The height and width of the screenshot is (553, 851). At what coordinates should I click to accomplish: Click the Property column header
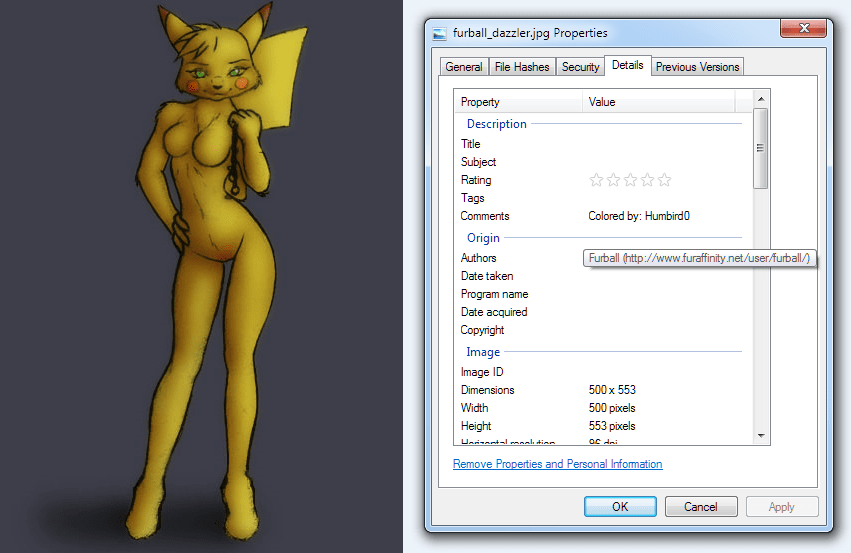click(x=519, y=102)
